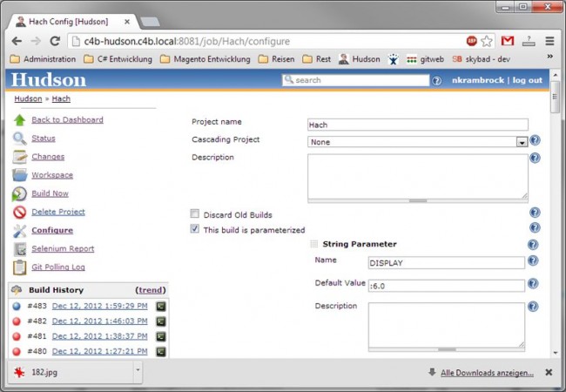Click the Status magnifier icon
566x392 pixels.
19,139
